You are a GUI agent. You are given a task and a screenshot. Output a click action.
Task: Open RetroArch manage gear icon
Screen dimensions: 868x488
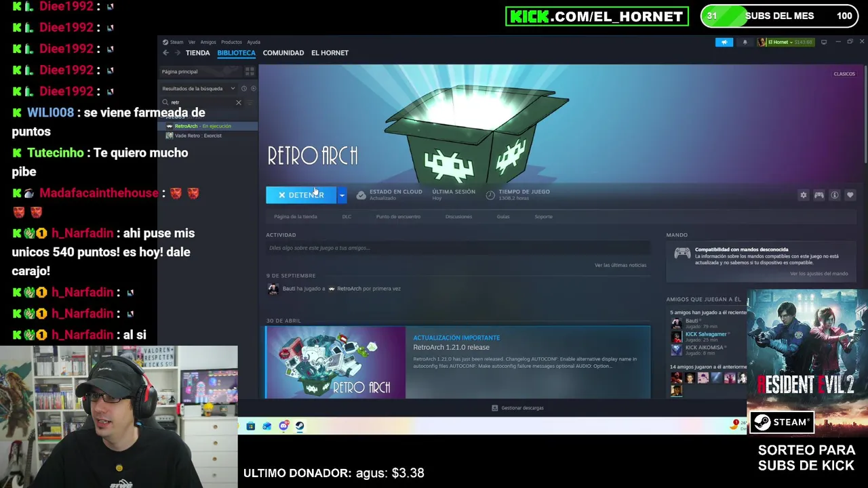(803, 195)
